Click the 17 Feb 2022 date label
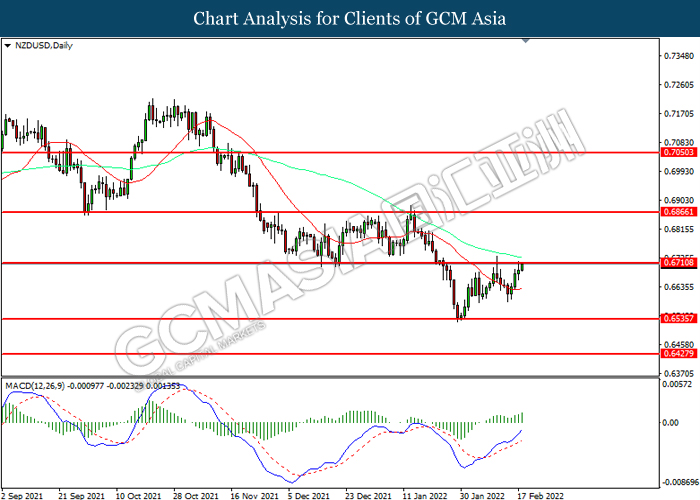 [x=540, y=496]
